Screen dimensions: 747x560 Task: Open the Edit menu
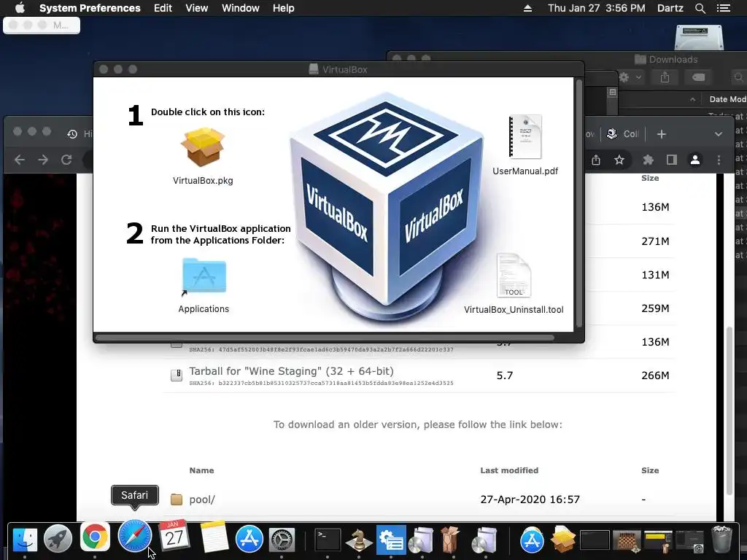(x=163, y=8)
